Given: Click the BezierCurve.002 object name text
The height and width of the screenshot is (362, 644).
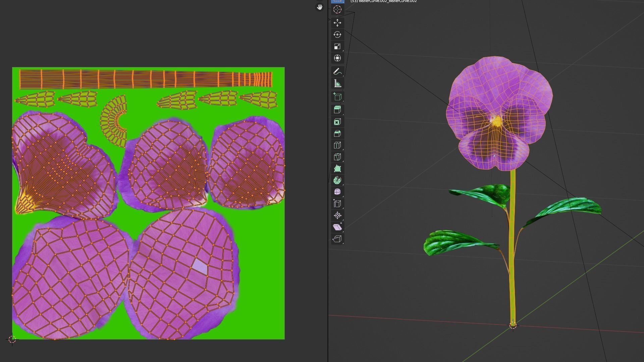Looking at the screenshot, I should pyautogui.click(x=384, y=1).
